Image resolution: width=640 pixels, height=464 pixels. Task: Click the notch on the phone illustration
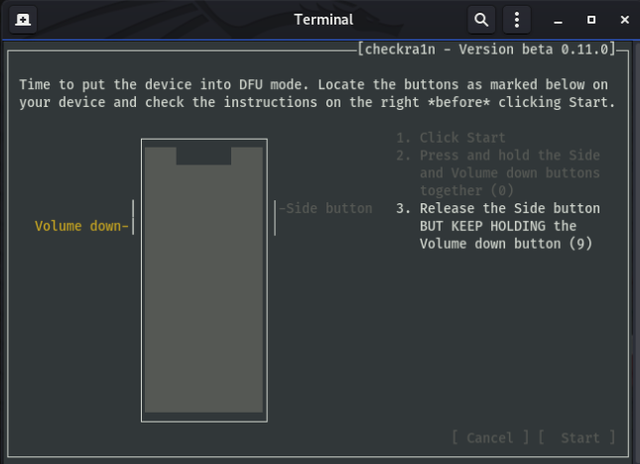pos(204,156)
